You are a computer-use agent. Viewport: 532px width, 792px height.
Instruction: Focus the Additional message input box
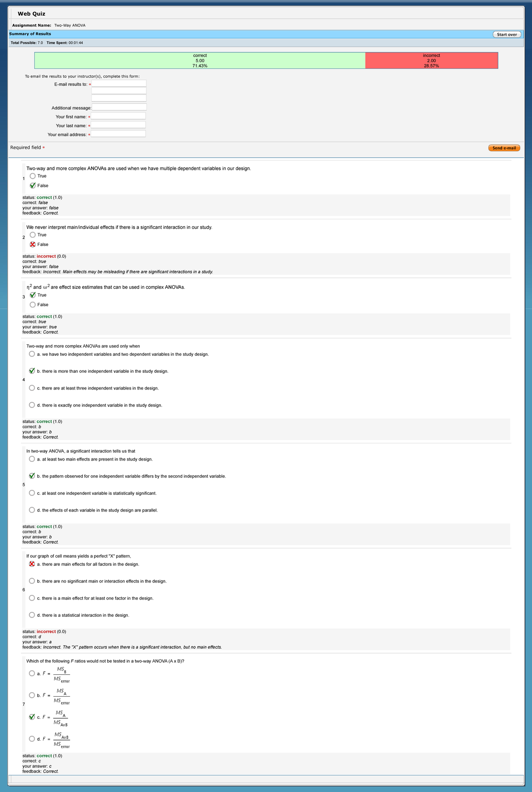tap(119, 107)
